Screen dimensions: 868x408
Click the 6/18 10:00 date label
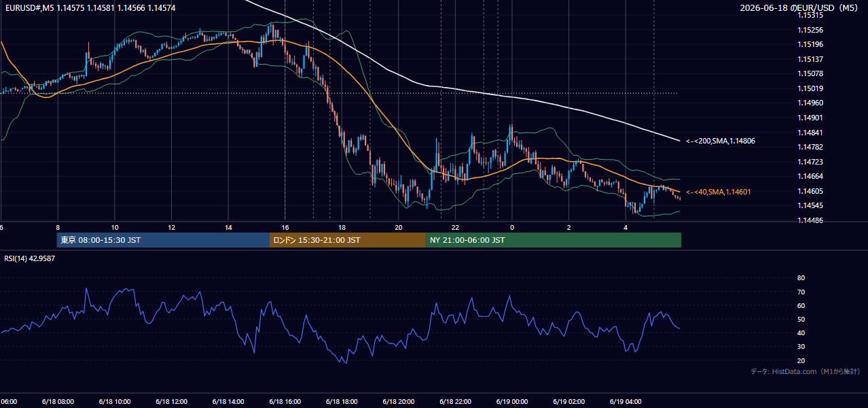coord(115,401)
